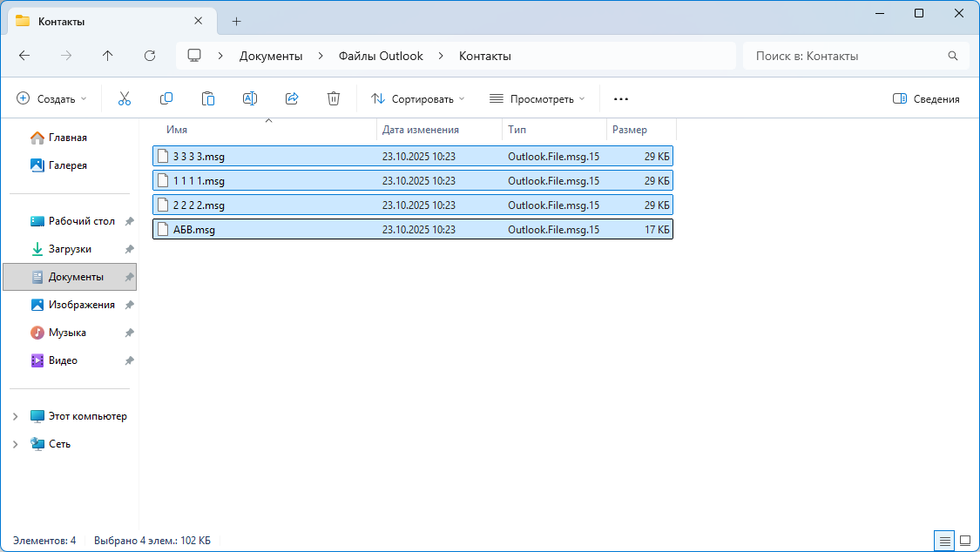
Task: Click the Share icon in toolbar
Action: tap(292, 99)
